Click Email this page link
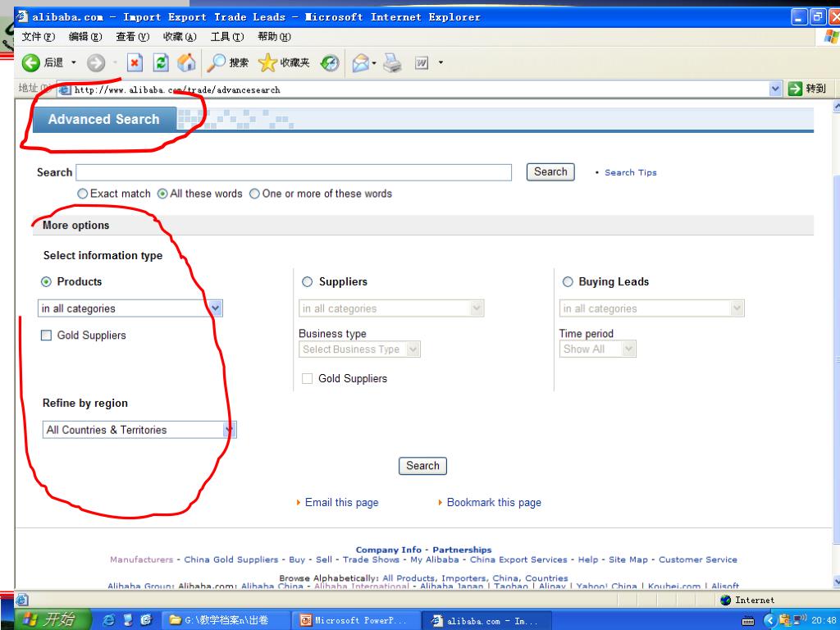The height and width of the screenshot is (630, 840). pos(342,503)
